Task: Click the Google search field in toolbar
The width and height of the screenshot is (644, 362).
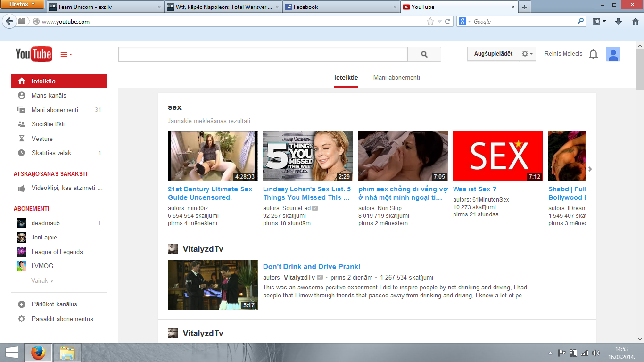Action: pos(524,21)
